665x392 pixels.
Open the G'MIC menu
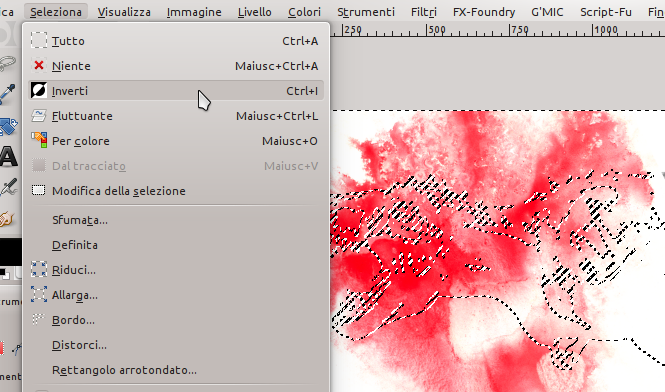click(x=547, y=12)
